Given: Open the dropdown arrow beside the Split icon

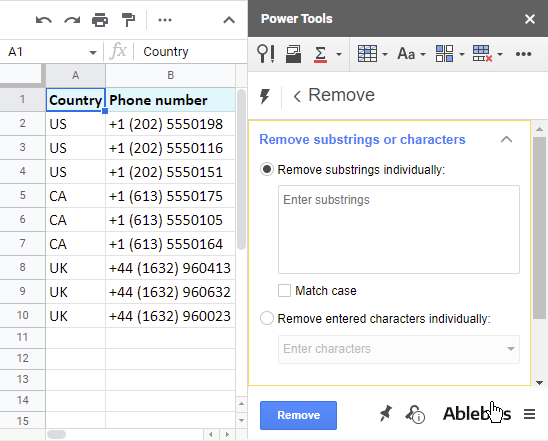Looking at the screenshot, I should [462, 54].
